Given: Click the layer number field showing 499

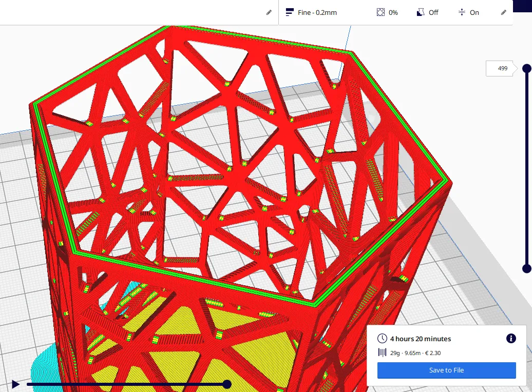Looking at the screenshot, I should [x=500, y=68].
